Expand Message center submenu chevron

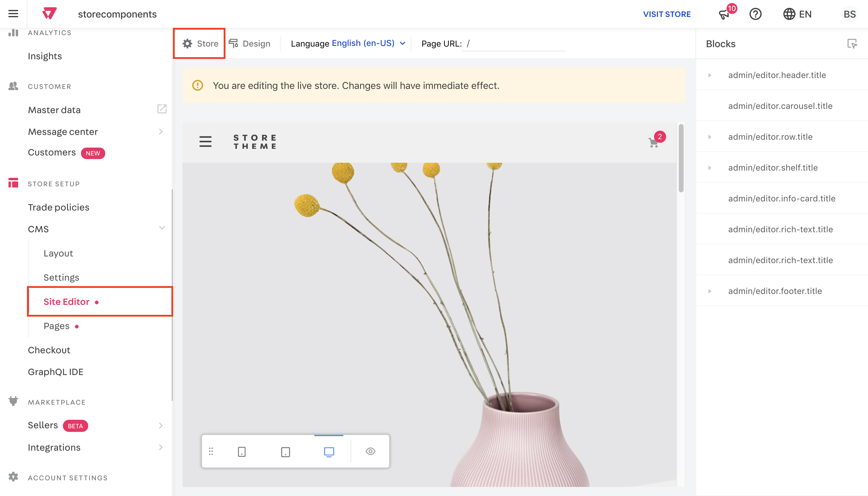click(161, 132)
